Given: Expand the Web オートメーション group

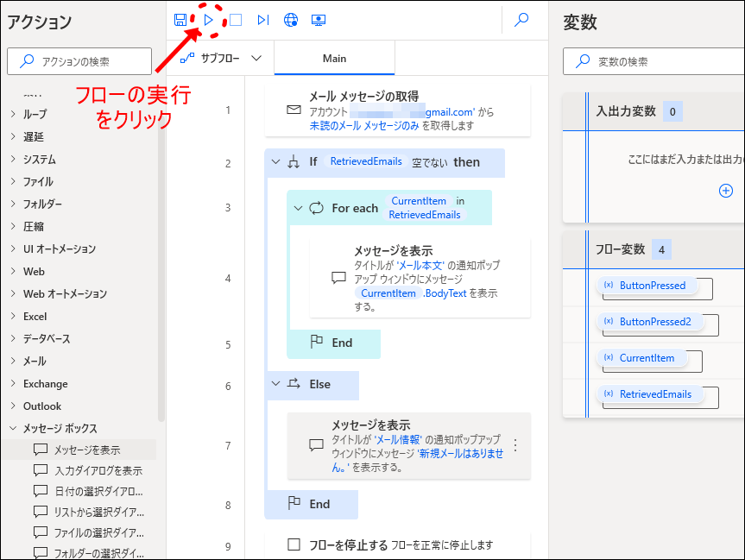Looking at the screenshot, I should (13, 293).
